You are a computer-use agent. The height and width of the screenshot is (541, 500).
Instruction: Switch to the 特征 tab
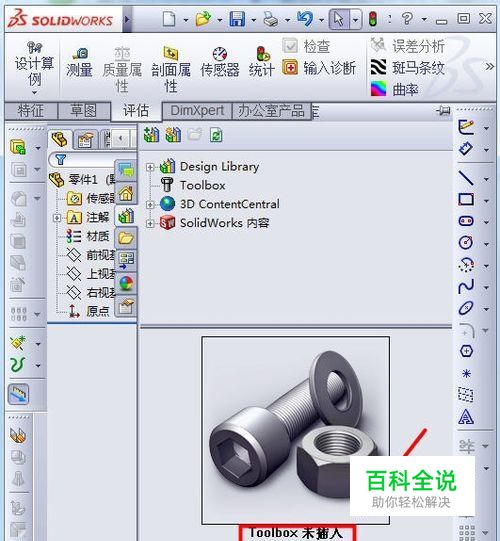coord(31,111)
